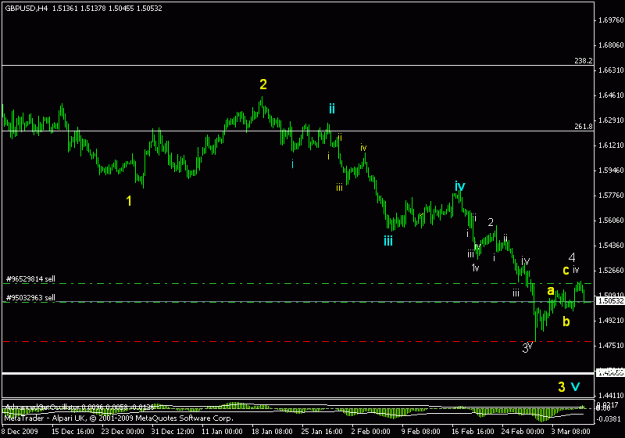Click the GBPUSD,H4 chart title text
This screenshot has width=625, height=438.
pyautogui.click(x=26, y=8)
